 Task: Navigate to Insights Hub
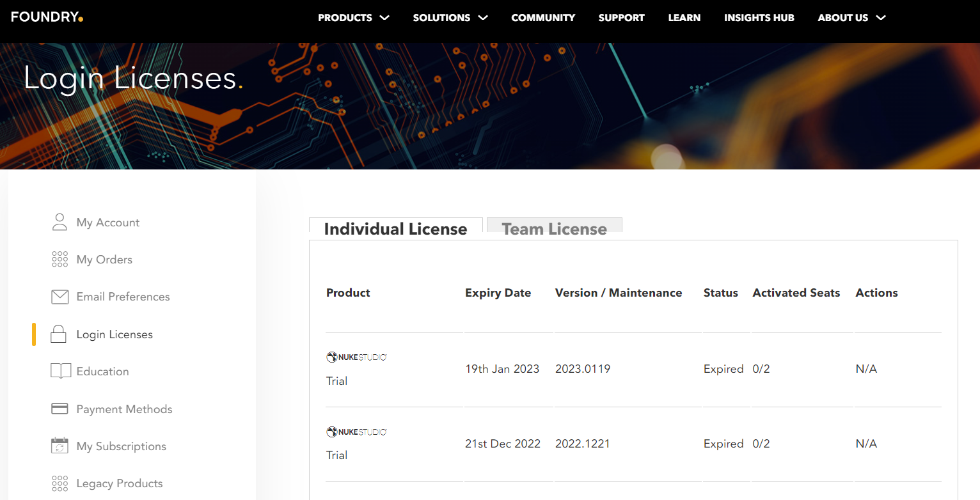(759, 18)
